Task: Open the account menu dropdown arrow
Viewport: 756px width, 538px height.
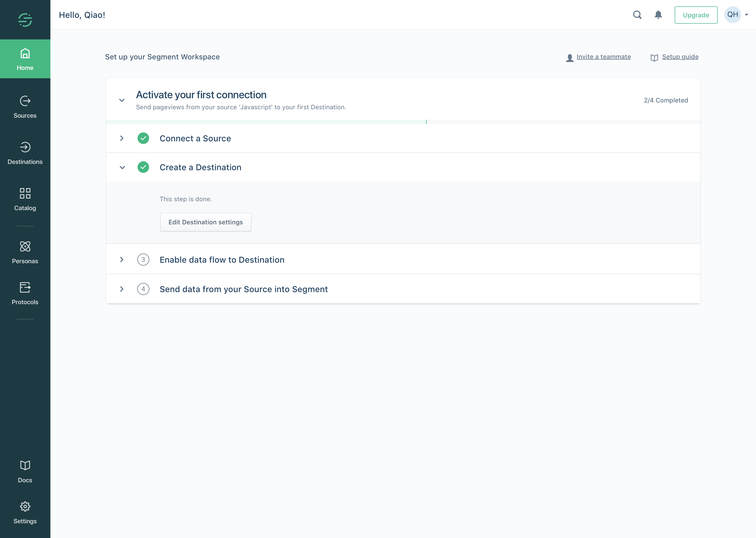Action: coord(746,14)
